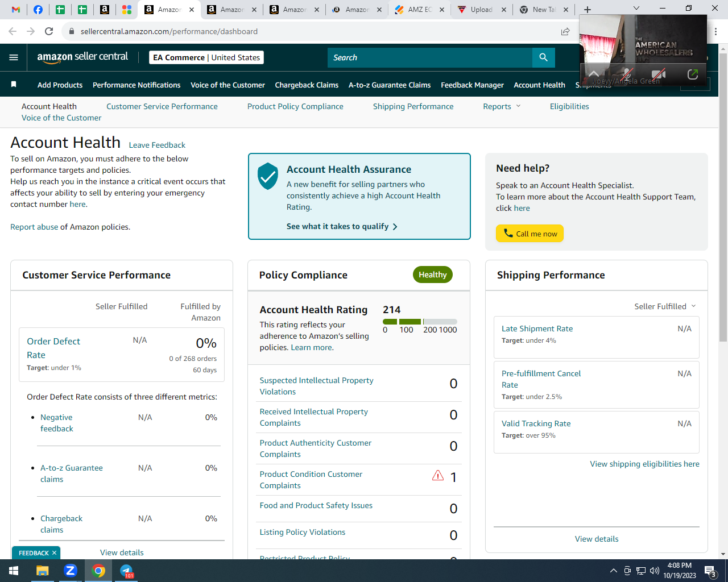The height and width of the screenshot is (582, 728).
Task: Click the Chrome taskbar icon
Action: [x=98, y=571]
